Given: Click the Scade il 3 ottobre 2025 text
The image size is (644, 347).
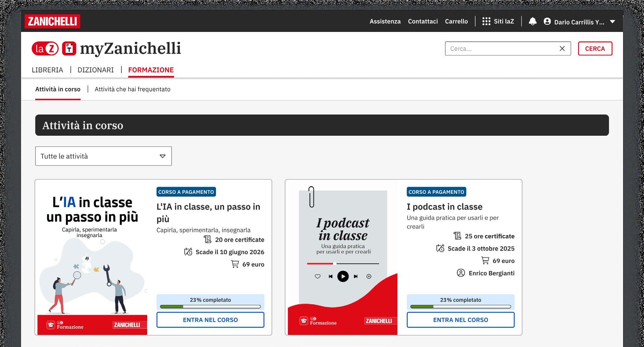Looking at the screenshot, I should click(481, 249).
